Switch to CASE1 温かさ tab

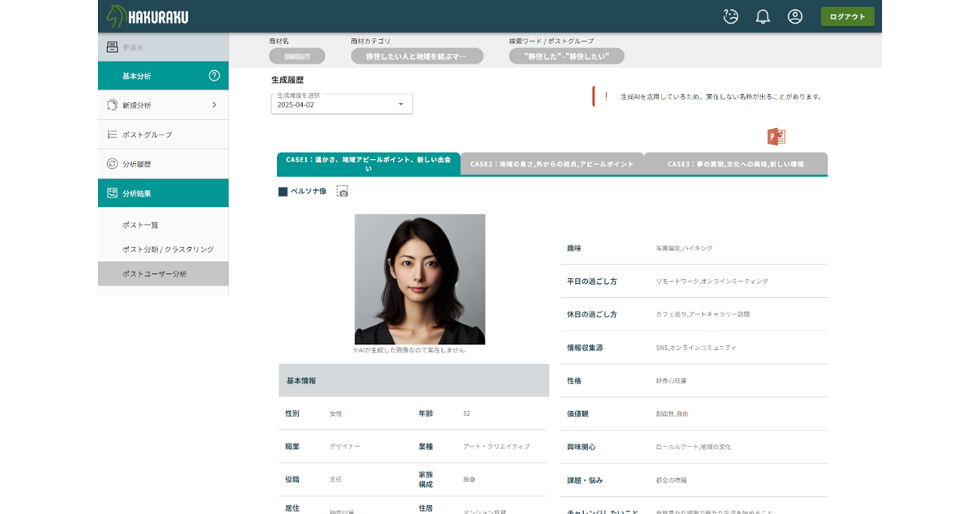368,164
